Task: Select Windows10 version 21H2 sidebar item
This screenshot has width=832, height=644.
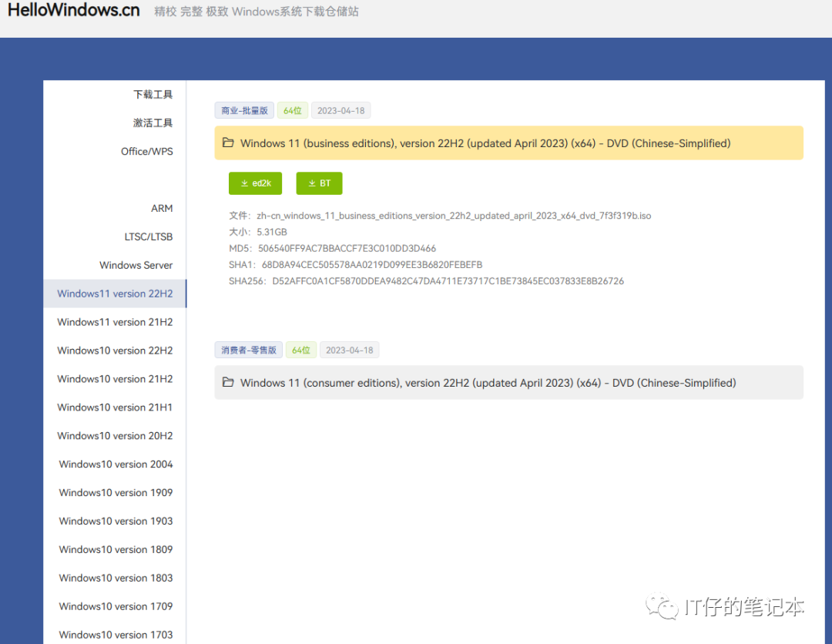Action: [115, 379]
